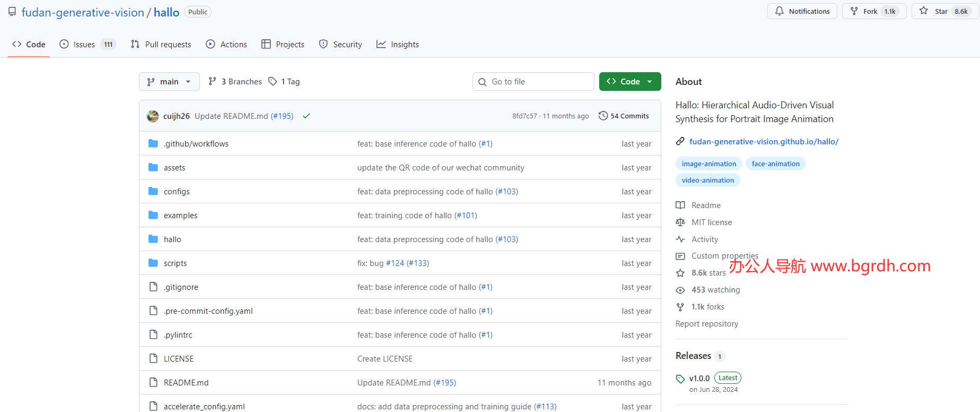Viewport: 980px width, 412px height.
Task: Click the Report repository link
Action: tap(706, 324)
